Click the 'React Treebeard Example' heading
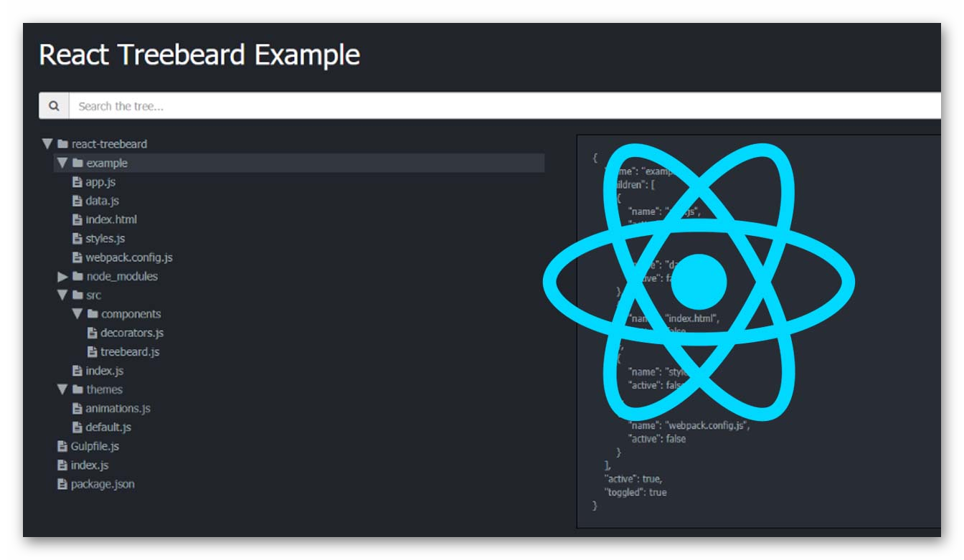 (x=199, y=55)
